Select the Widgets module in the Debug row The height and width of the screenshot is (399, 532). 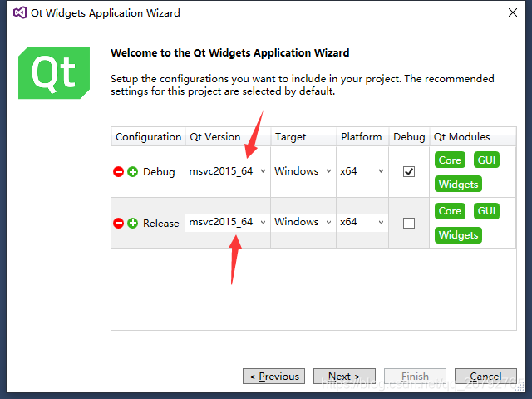point(458,184)
